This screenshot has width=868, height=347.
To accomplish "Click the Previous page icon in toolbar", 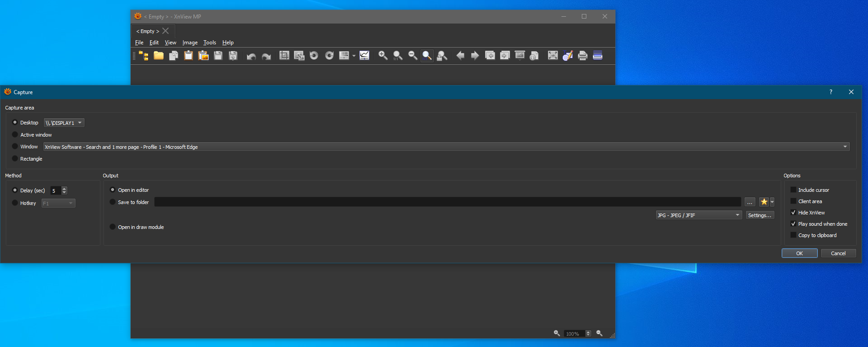I will point(490,56).
